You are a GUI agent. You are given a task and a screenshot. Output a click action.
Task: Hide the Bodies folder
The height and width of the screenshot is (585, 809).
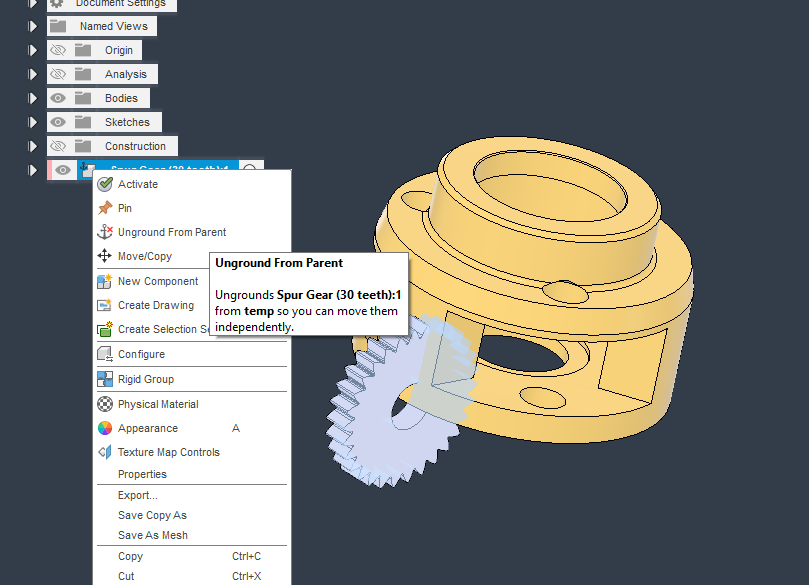(x=58, y=98)
